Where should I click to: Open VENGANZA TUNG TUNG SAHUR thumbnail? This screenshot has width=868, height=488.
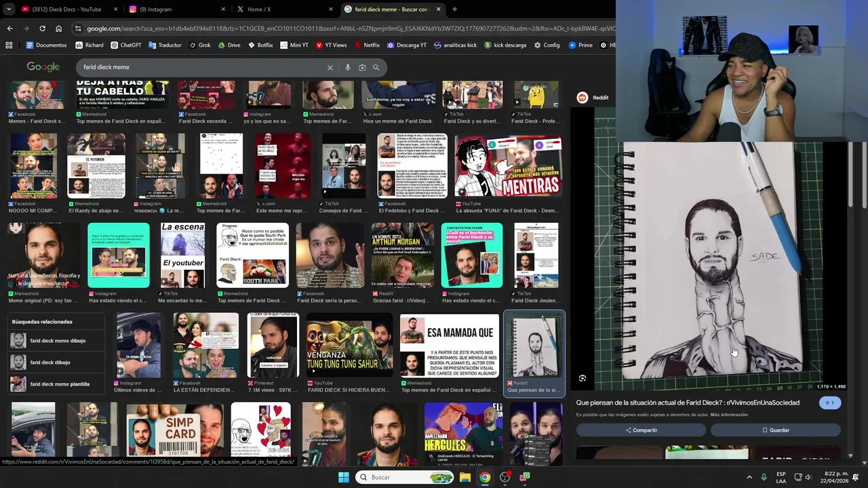pos(349,346)
